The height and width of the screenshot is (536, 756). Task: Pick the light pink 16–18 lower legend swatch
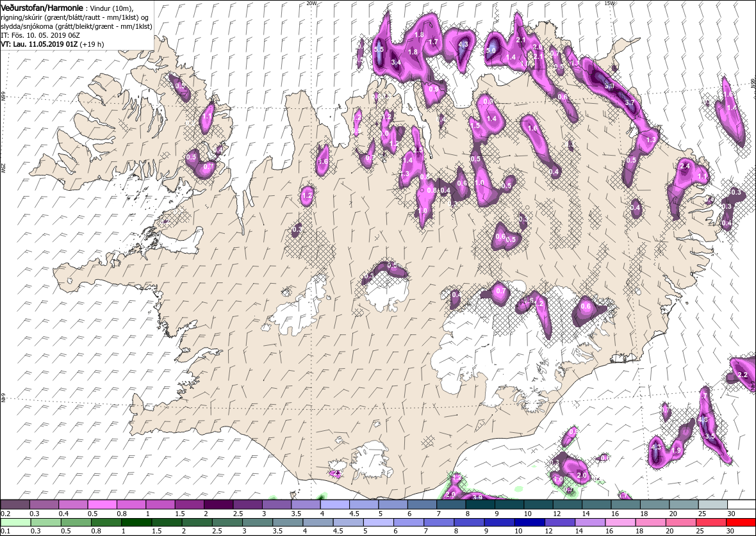pyautogui.click(x=620, y=523)
